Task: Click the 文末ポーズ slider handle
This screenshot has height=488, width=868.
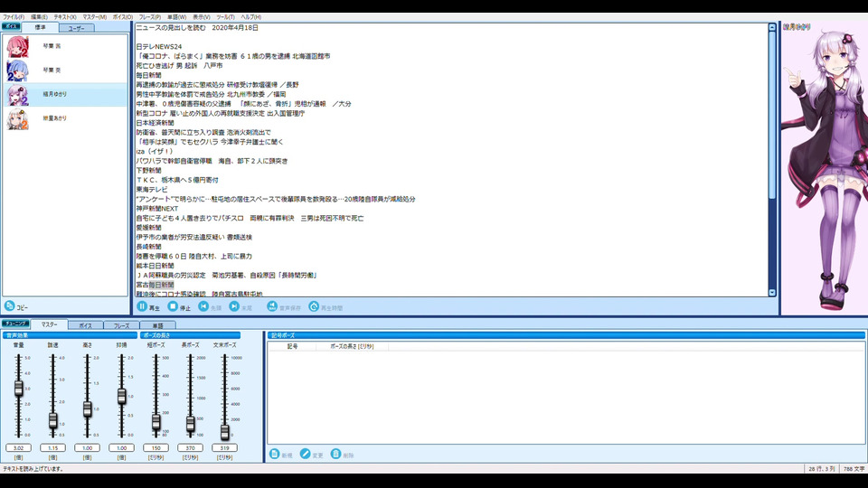Action: point(225,432)
